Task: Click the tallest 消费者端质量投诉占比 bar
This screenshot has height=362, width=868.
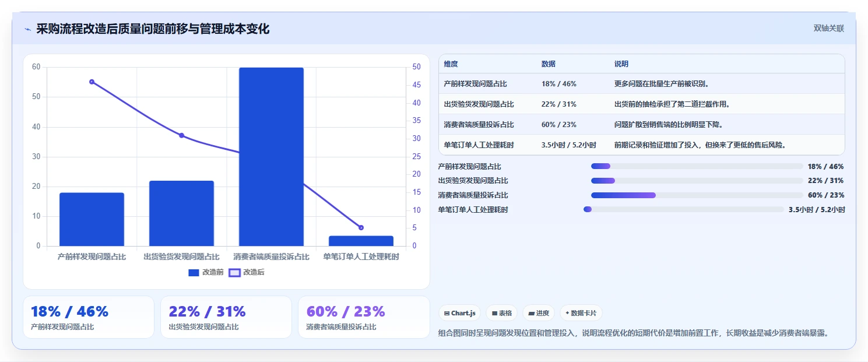Action: (x=271, y=157)
